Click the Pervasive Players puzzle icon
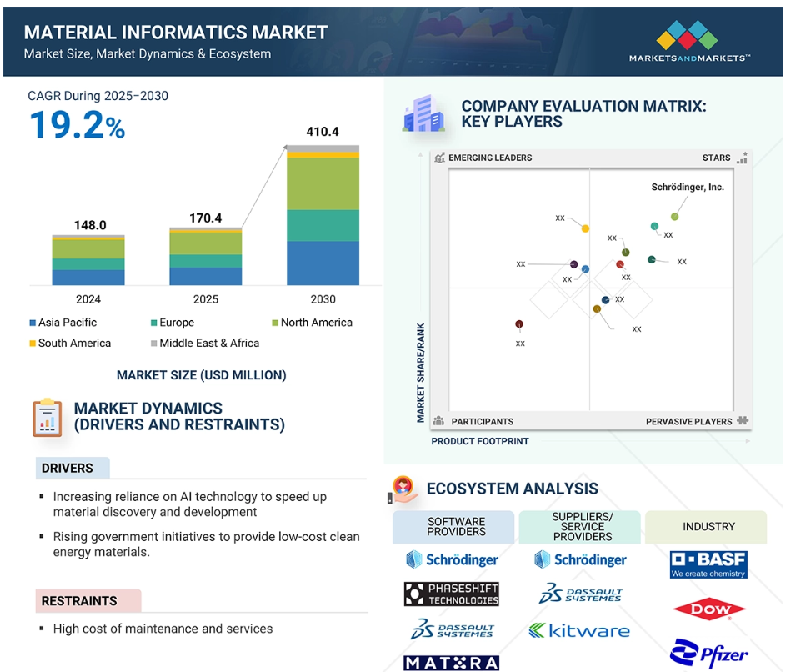The height and width of the screenshot is (672, 786). [x=743, y=421]
